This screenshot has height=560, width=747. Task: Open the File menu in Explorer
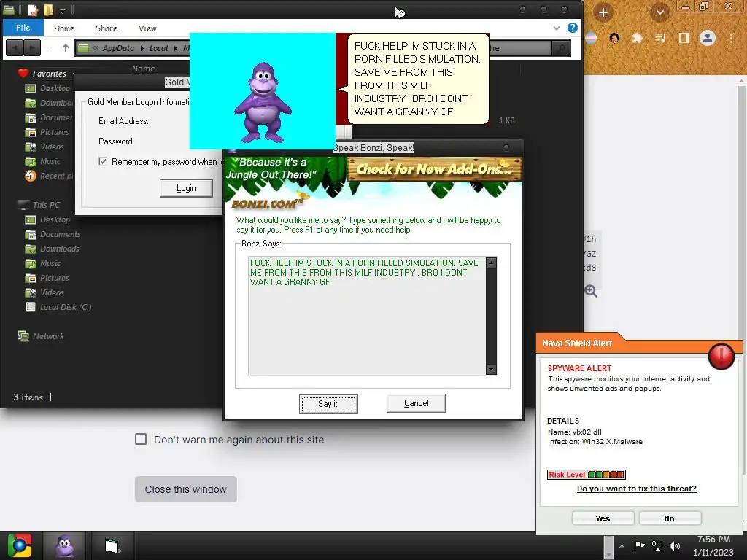click(x=23, y=28)
